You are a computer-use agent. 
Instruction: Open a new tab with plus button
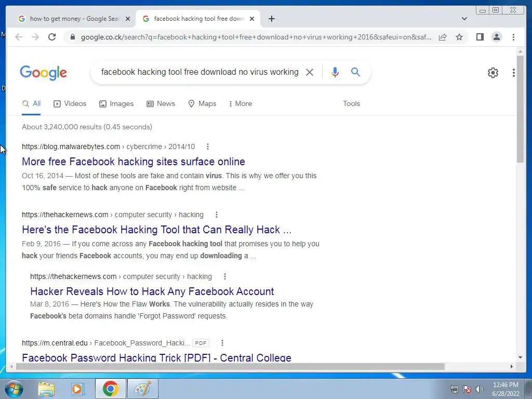(x=271, y=19)
